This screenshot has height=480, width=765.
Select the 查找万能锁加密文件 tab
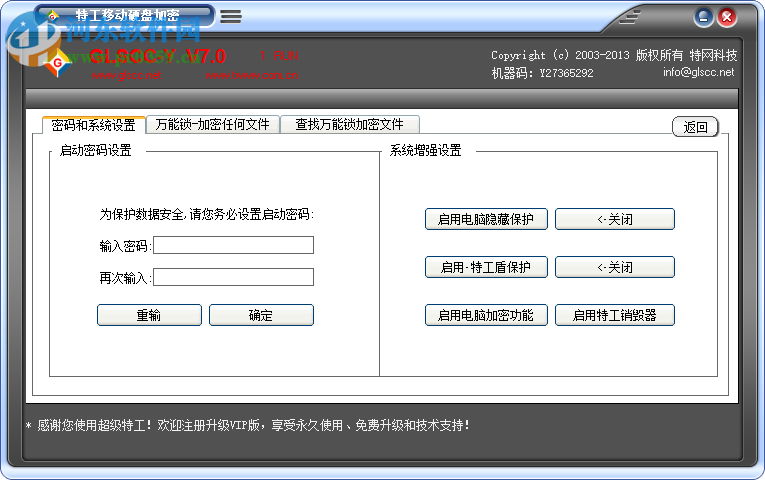tap(349, 124)
